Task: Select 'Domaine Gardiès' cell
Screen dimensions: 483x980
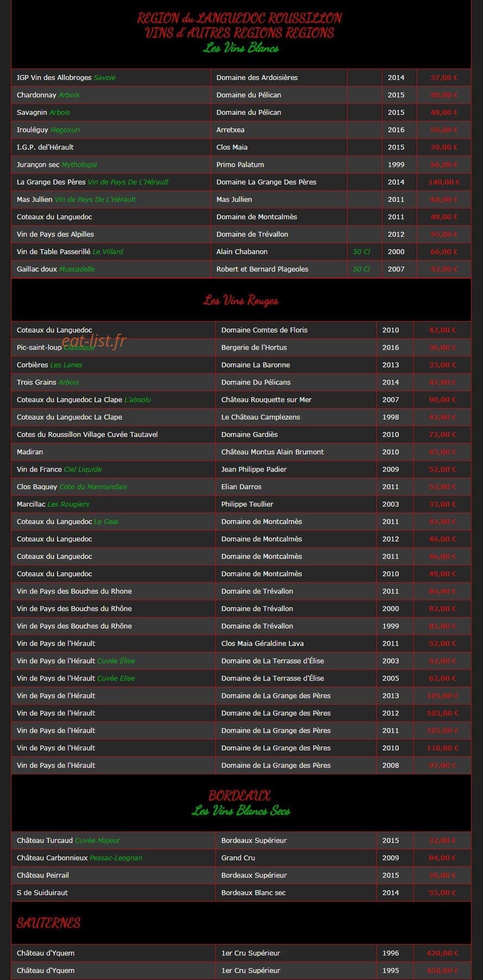Action: click(x=250, y=434)
